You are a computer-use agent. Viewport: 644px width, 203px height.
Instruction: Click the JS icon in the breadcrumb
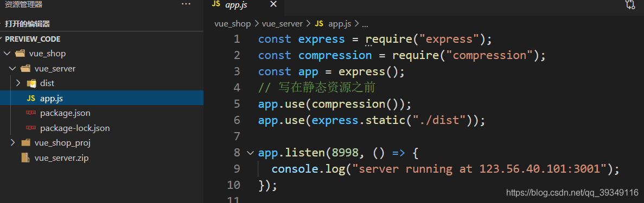319,24
